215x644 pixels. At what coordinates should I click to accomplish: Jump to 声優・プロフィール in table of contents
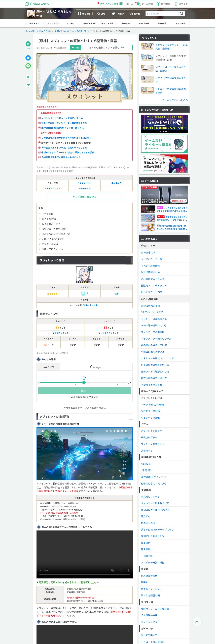[52, 249]
